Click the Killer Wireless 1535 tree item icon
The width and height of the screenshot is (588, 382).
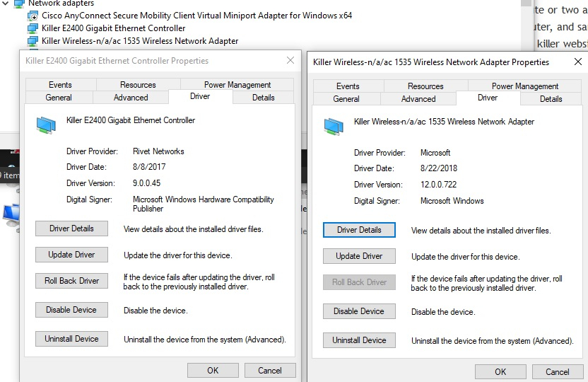[33, 41]
